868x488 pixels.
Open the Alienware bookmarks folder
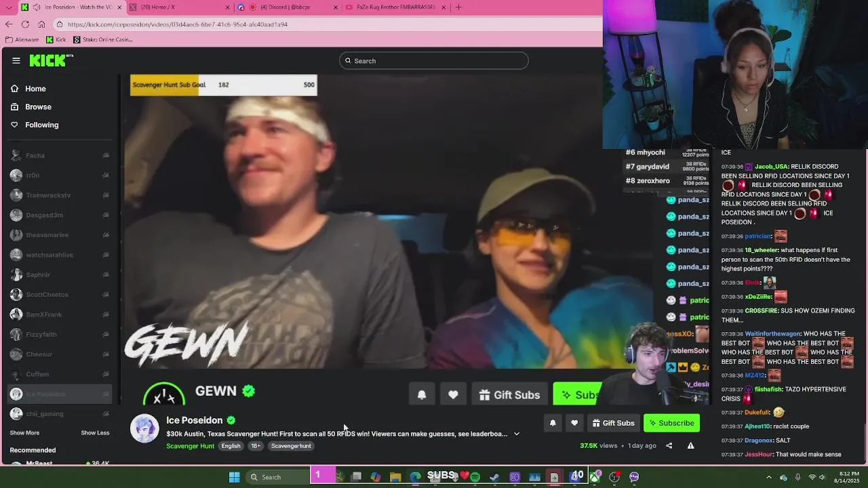click(x=22, y=39)
